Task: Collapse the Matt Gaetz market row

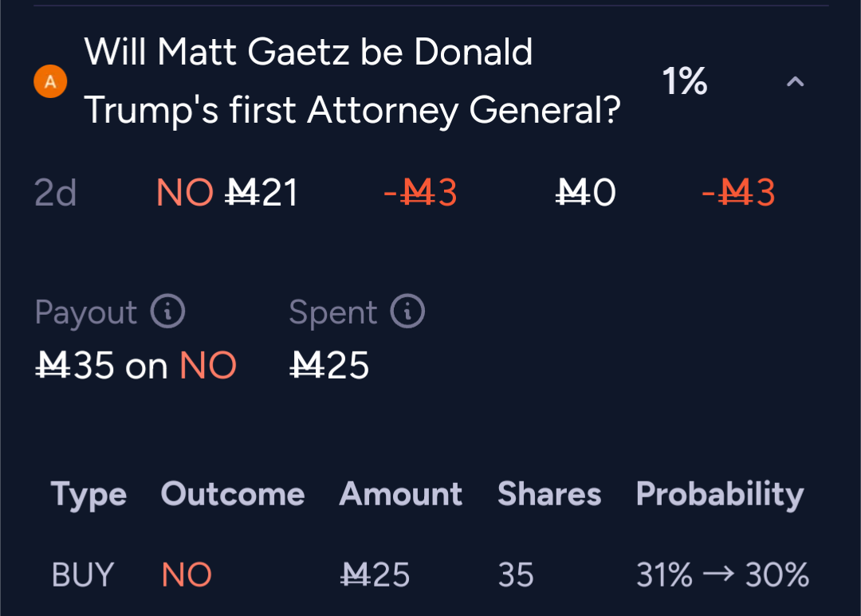Action: [x=795, y=82]
